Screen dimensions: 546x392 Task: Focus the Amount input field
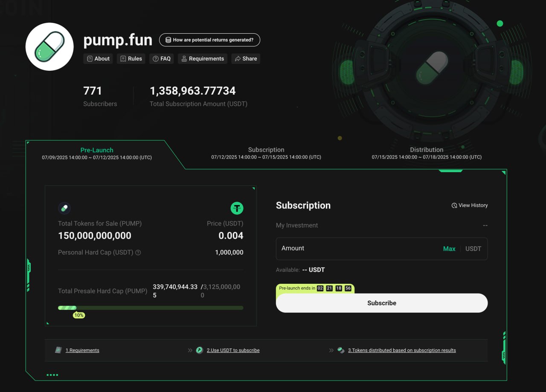tap(382, 249)
